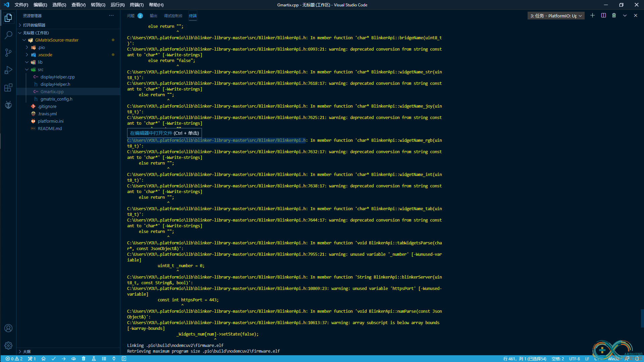Image resolution: width=644 pixels, height=362 pixels.
Task: Open PlatformIO Serial Monitor plug icon
Action: tap(114, 359)
